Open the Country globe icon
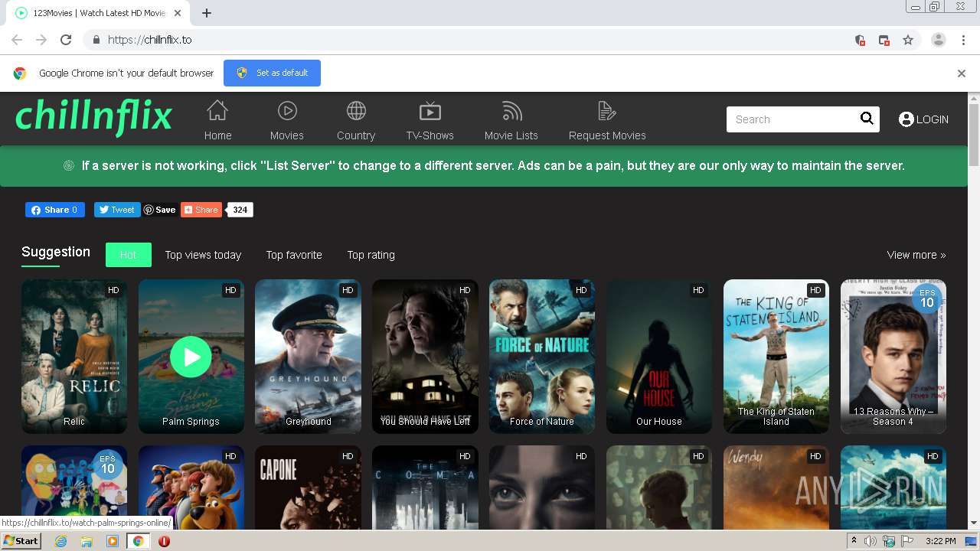980x551 pixels. click(x=356, y=111)
